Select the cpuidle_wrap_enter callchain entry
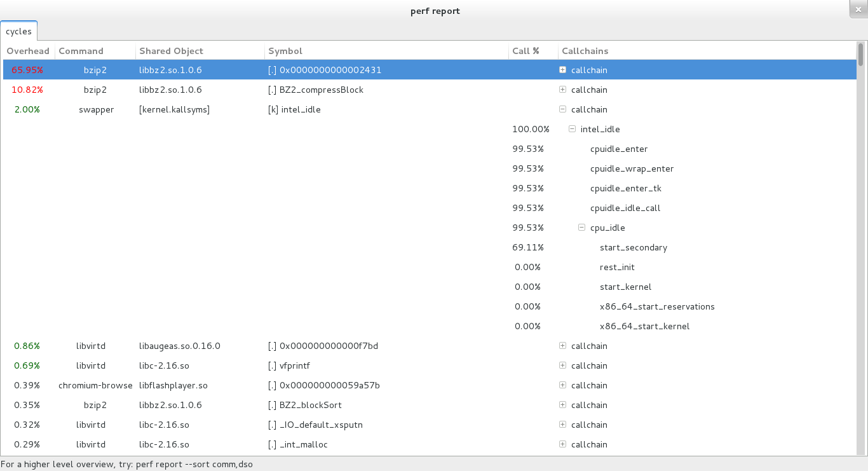This screenshot has height=471, width=868. coord(632,168)
